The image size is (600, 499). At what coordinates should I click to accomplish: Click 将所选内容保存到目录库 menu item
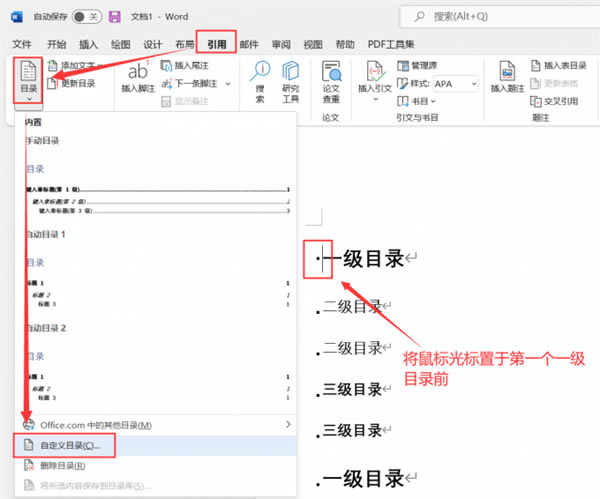pos(156,486)
